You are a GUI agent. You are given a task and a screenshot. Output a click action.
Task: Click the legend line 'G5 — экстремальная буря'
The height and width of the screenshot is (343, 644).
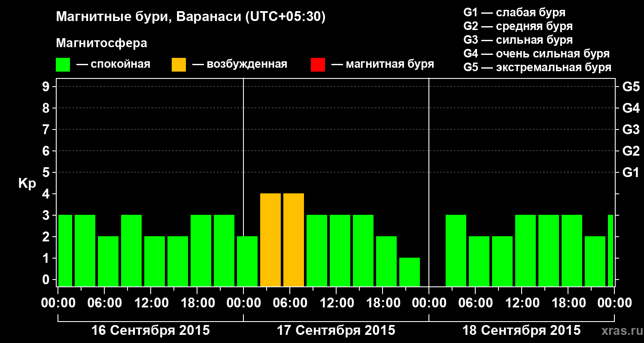pos(538,67)
